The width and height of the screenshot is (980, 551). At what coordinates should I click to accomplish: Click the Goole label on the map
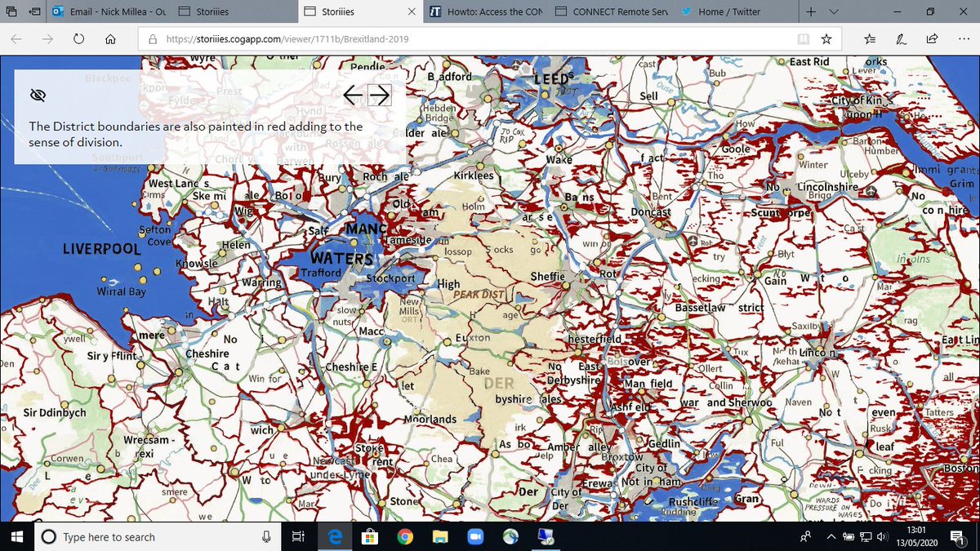click(x=736, y=149)
